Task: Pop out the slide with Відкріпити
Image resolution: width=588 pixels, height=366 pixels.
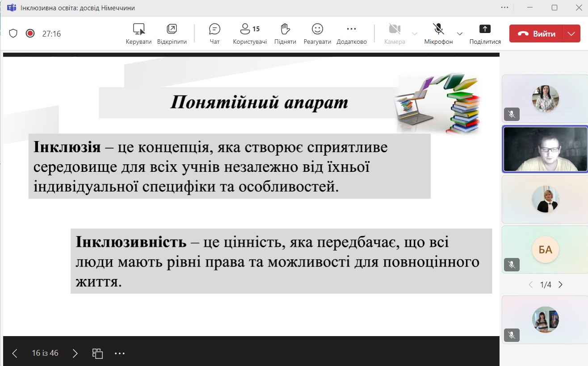Action: tap(172, 34)
